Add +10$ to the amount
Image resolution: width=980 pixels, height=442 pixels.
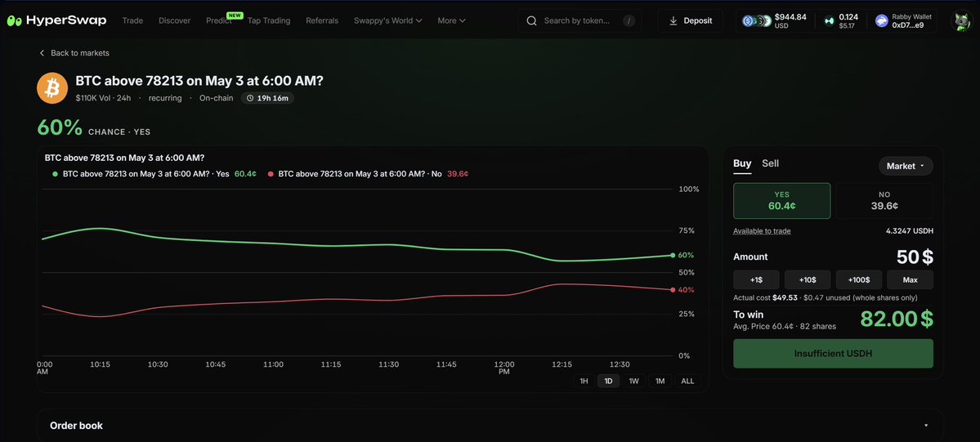(x=808, y=279)
